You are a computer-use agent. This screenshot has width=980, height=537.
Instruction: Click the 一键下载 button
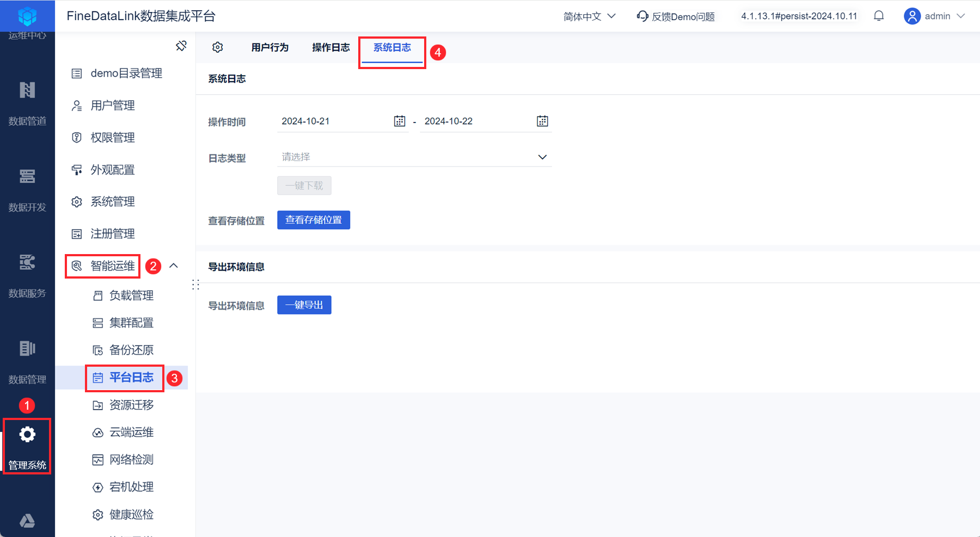pyautogui.click(x=304, y=186)
